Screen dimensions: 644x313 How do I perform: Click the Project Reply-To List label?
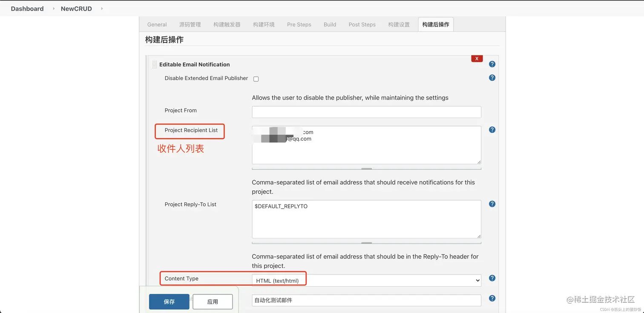pyautogui.click(x=190, y=204)
